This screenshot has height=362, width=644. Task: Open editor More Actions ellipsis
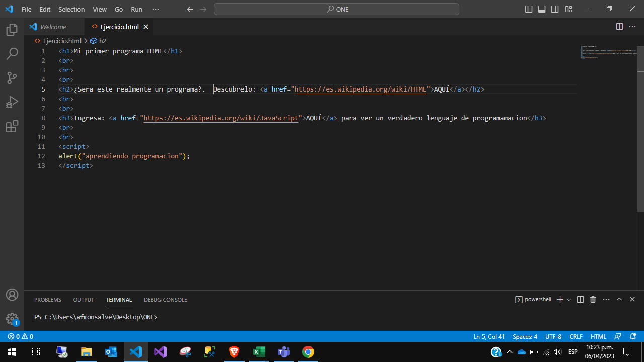(632, 27)
